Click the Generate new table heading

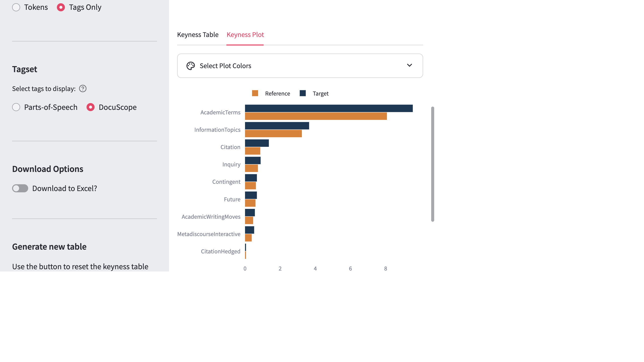(x=49, y=247)
